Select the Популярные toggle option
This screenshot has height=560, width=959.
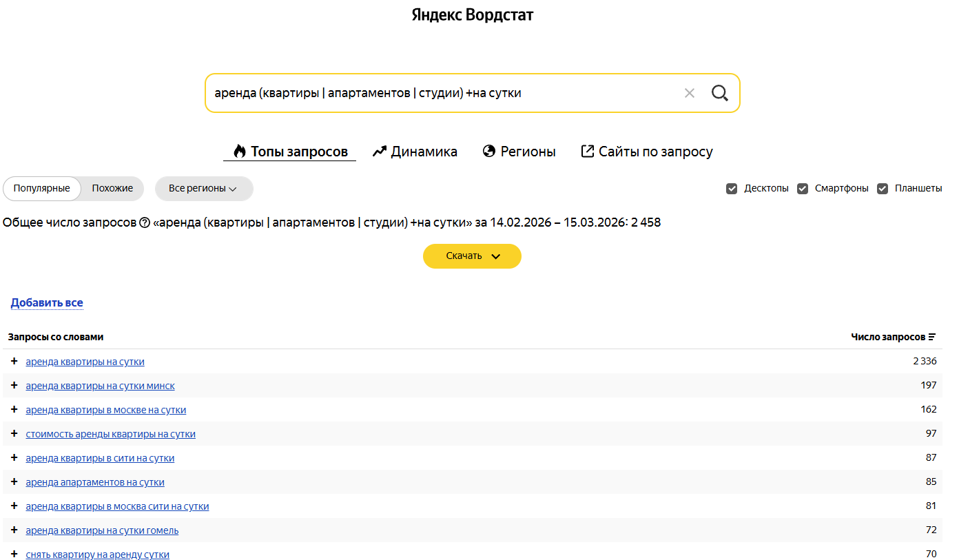[42, 189]
